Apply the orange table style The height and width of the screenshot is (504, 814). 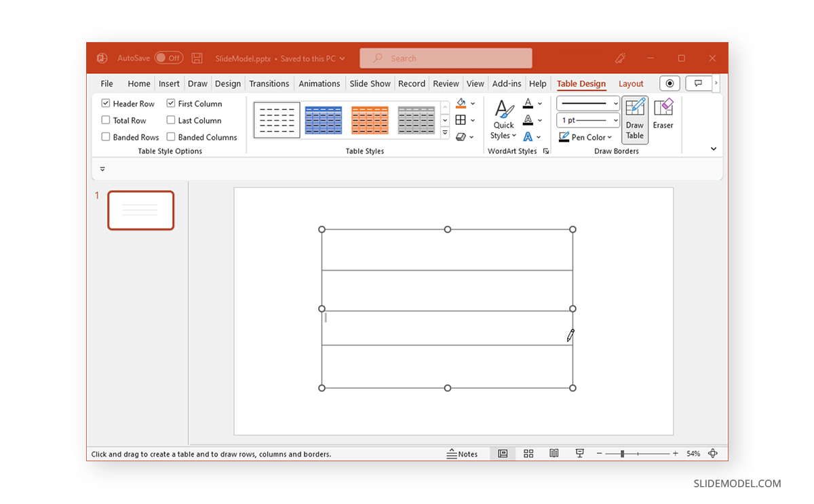pos(370,120)
